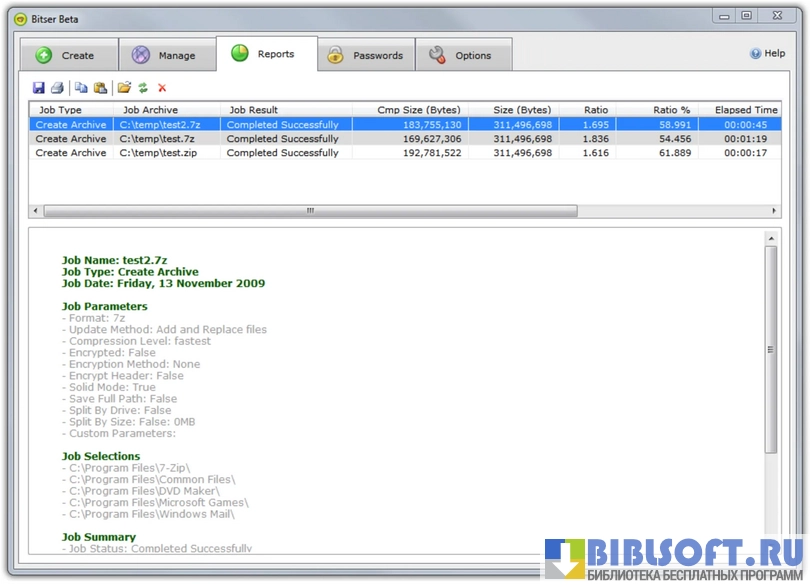Click the Print report icon
Viewport: 810px width, 584px height.
click(58, 88)
